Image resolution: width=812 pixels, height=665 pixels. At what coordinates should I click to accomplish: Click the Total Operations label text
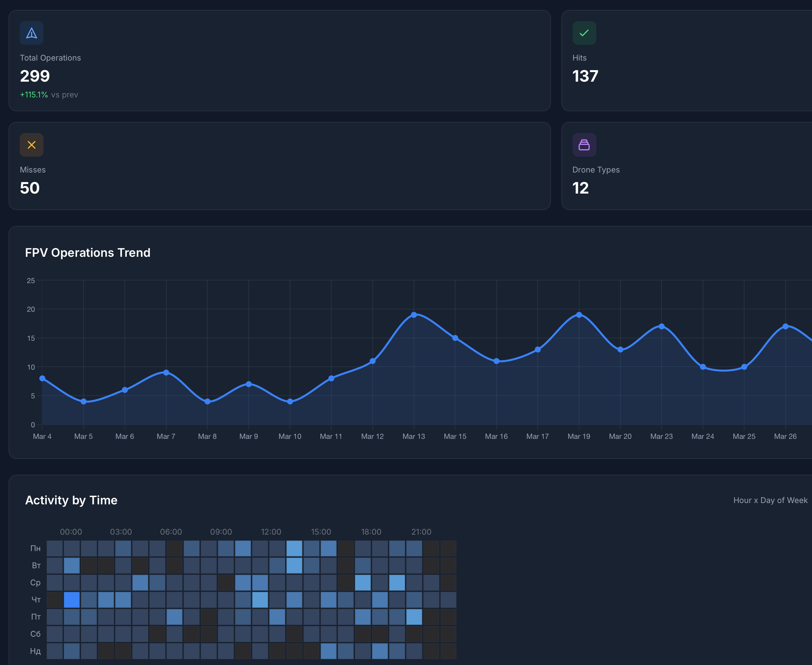click(50, 58)
